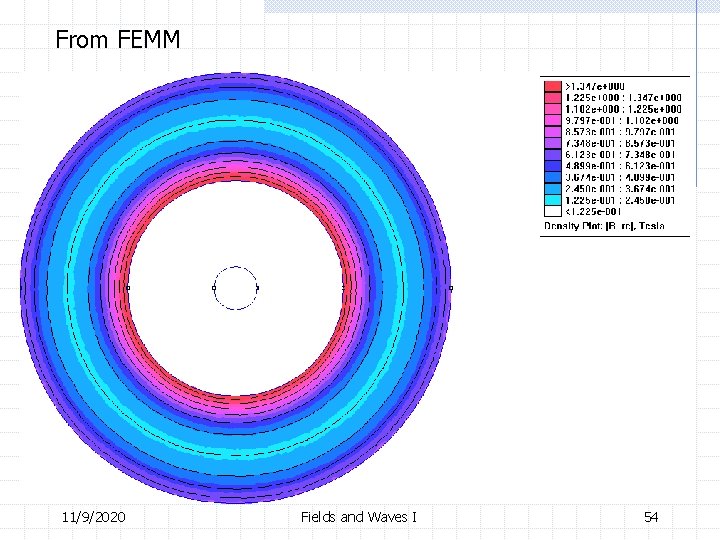Click the slide number 54
Viewport: 720px width, 540px height.
click(x=651, y=518)
